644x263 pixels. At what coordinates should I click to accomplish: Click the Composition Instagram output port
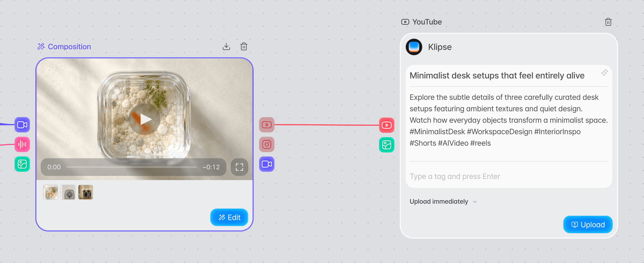[x=267, y=144]
